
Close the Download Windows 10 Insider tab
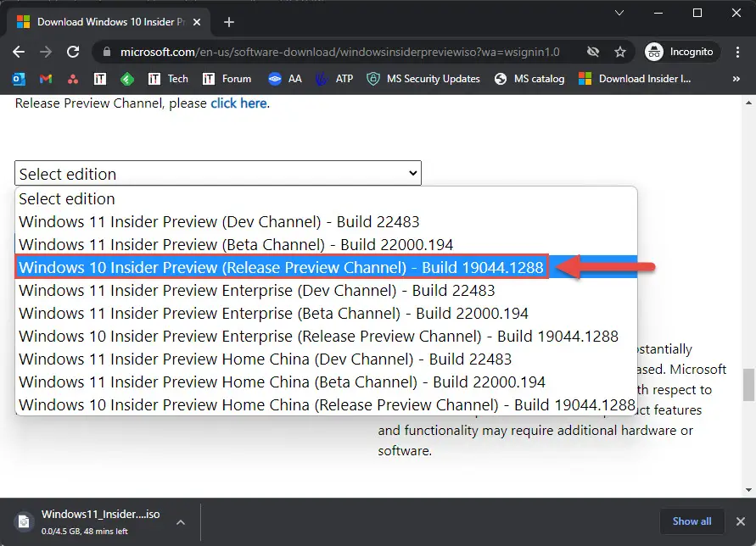(x=197, y=22)
